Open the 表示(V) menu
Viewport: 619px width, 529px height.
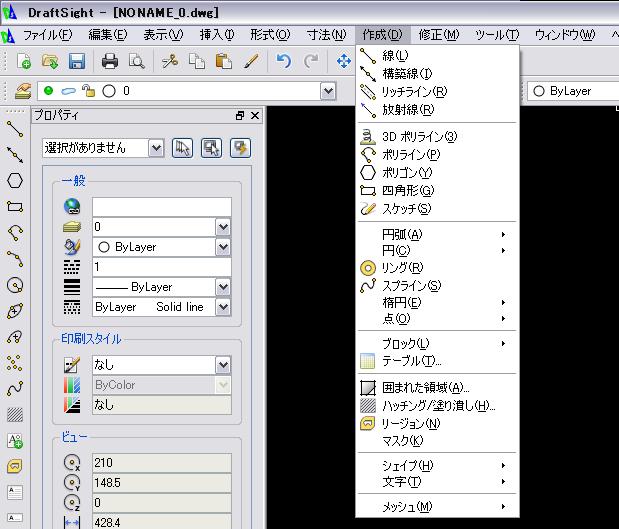coord(163,35)
